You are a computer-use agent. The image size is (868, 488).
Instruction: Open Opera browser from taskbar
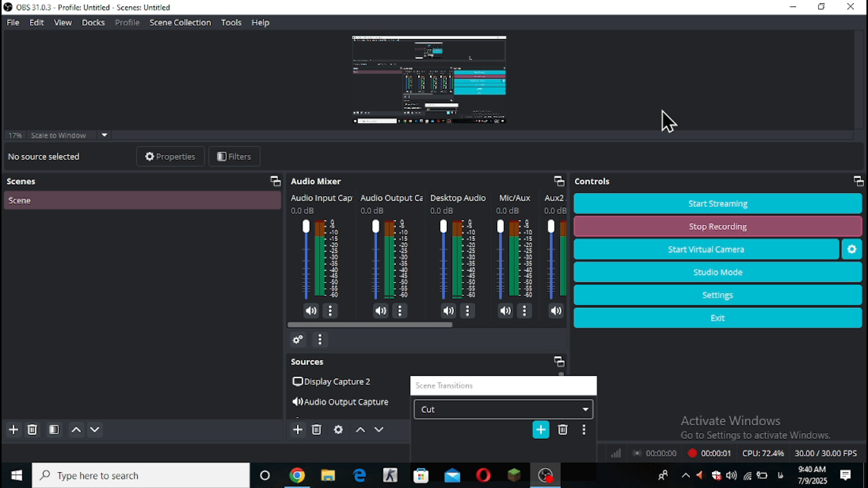click(483, 475)
